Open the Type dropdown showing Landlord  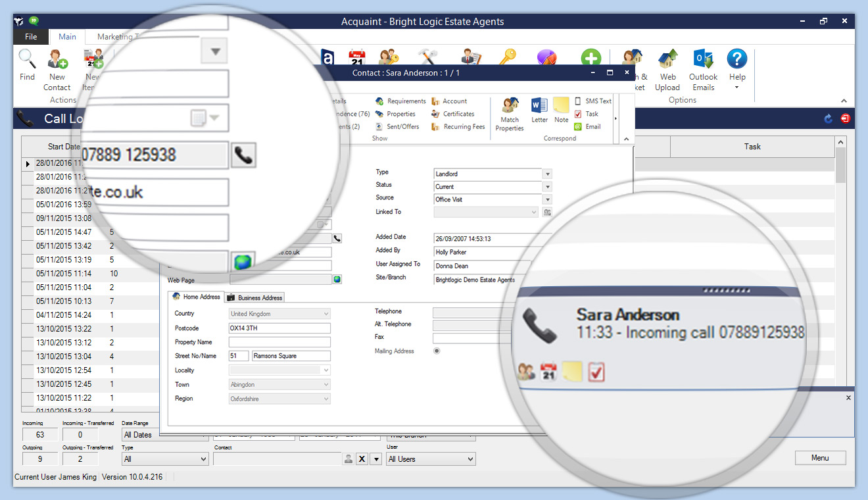[x=547, y=174]
